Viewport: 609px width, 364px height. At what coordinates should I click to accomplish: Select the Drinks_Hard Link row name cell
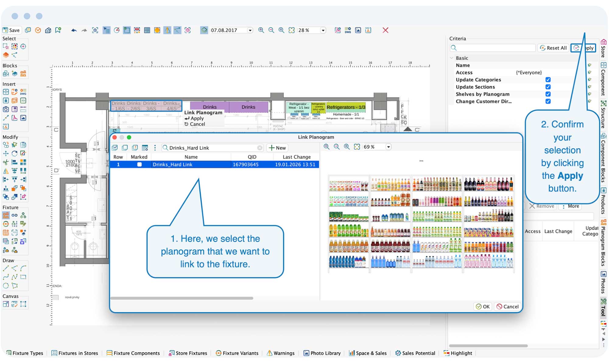(x=191, y=165)
